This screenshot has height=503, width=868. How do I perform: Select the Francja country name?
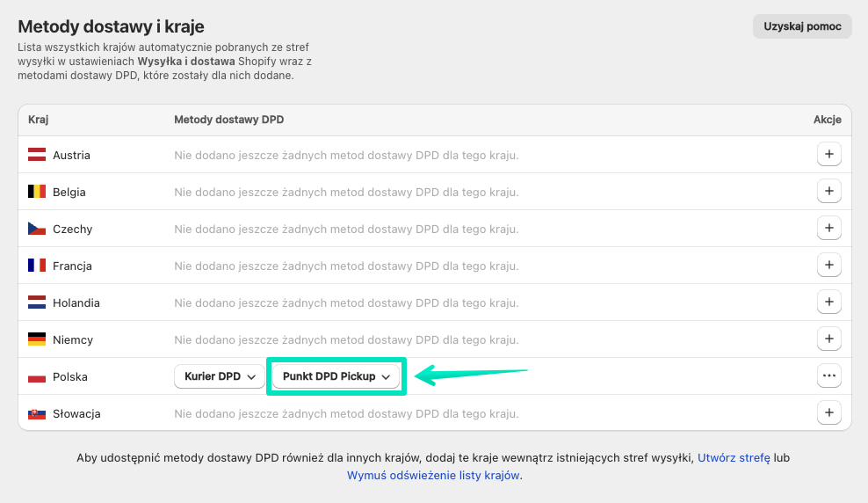click(x=73, y=266)
